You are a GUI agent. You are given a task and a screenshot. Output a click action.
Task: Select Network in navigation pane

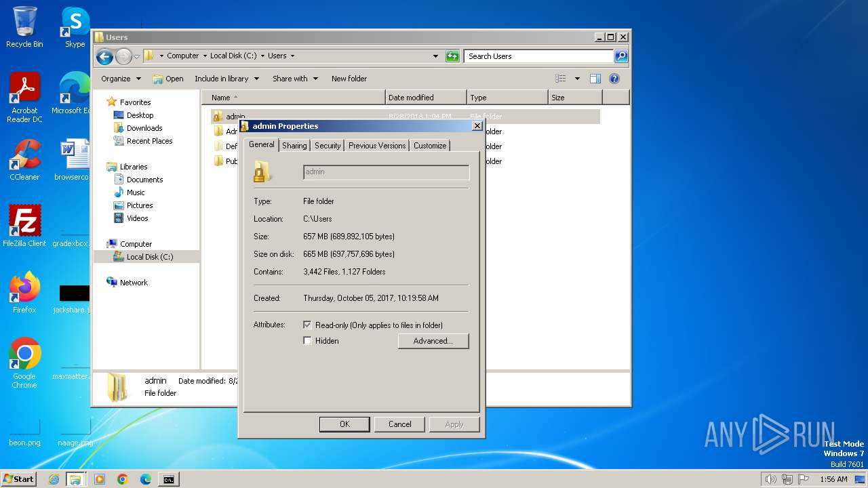[134, 283]
